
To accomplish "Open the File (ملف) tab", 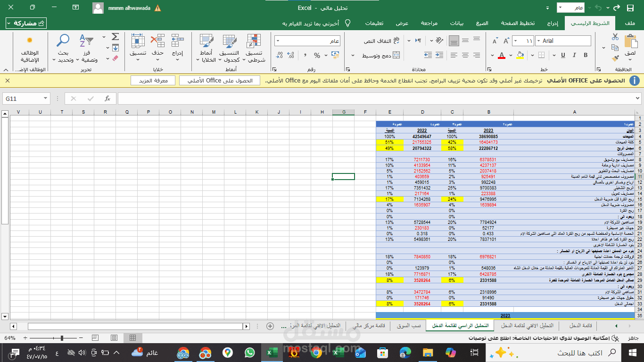I will pyautogui.click(x=629, y=23).
